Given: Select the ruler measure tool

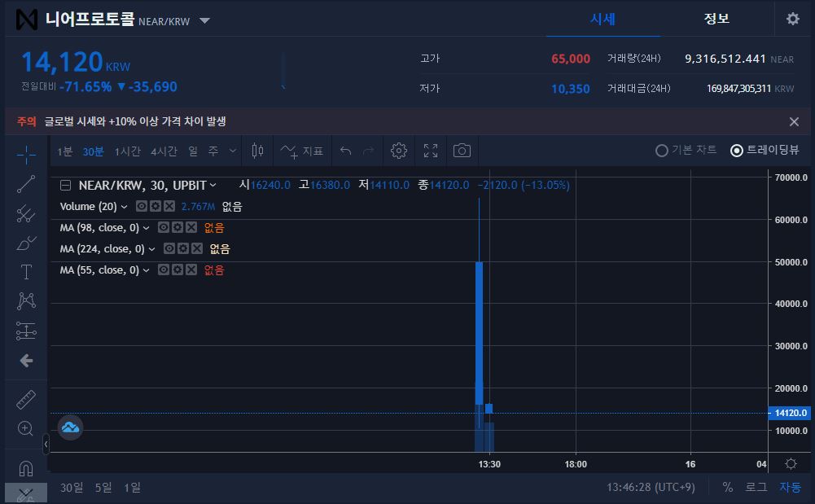Looking at the screenshot, I should point(26,400).
